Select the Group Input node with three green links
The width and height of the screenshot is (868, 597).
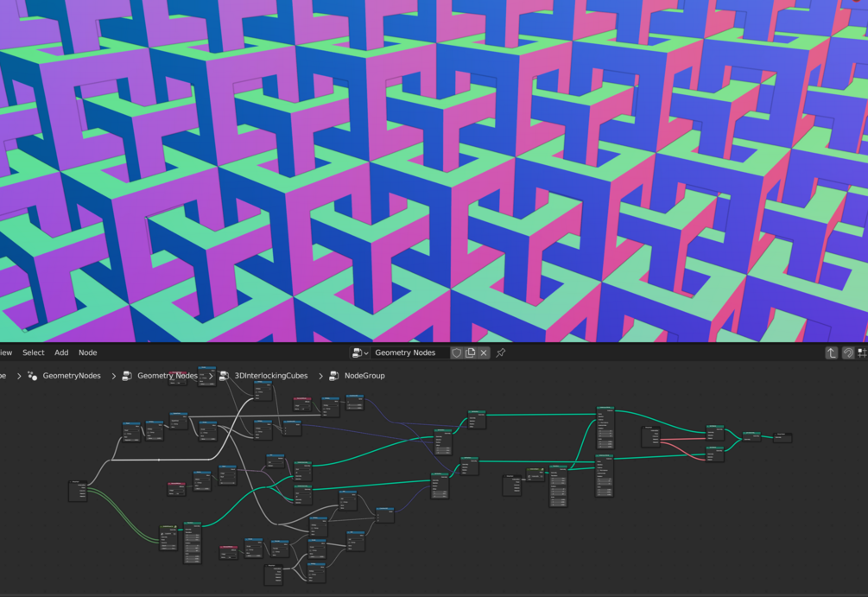pyautogui.click(x=78, y=491)
